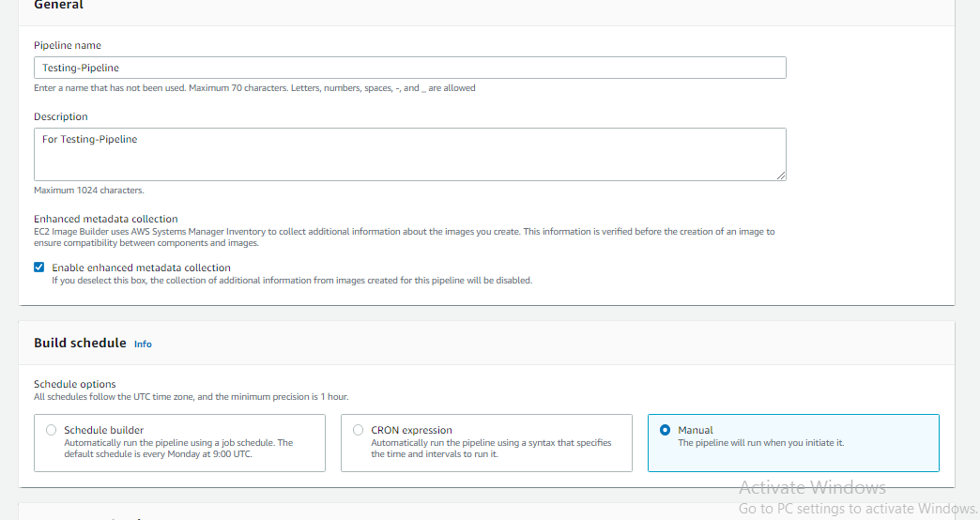Click the CRON expression option description text
The width and height of the screenshot is (980, 520).
pyautogui.click(x=491, y=448)
